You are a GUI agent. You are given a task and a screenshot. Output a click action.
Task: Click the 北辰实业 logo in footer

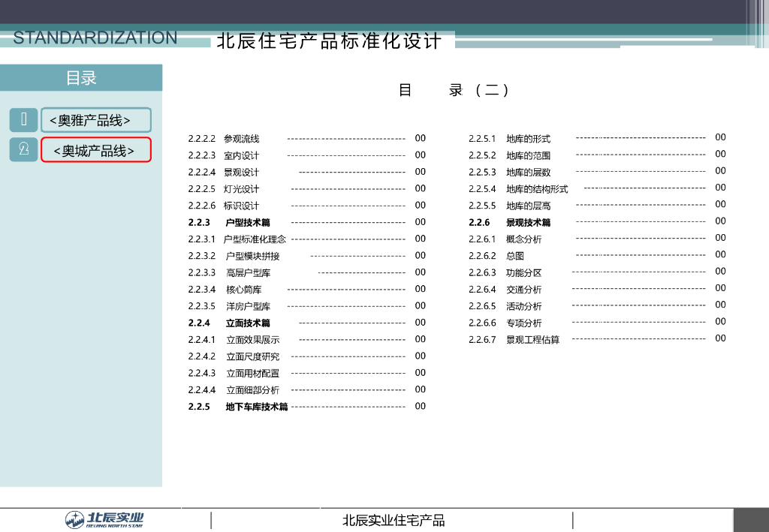[104, 519]
